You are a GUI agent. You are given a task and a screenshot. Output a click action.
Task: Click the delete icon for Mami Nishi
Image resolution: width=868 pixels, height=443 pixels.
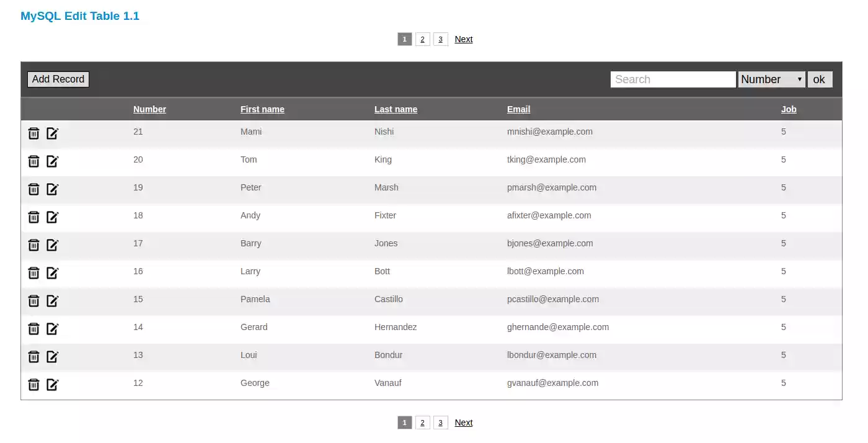click(x=33, y=133)
